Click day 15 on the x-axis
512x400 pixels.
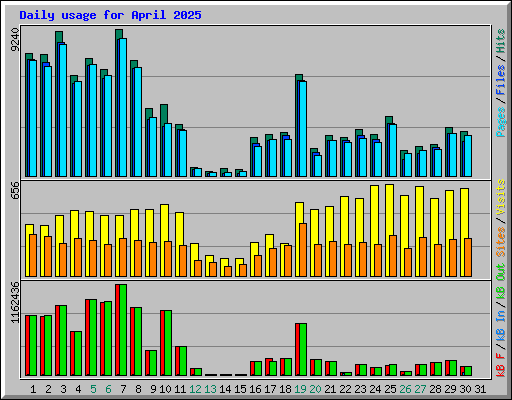pyautogui.click(x=240, y=389)
